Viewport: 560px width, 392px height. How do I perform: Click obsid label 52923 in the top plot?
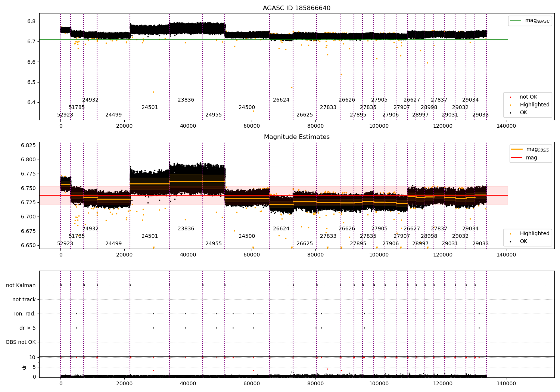[x=65, y=115]
